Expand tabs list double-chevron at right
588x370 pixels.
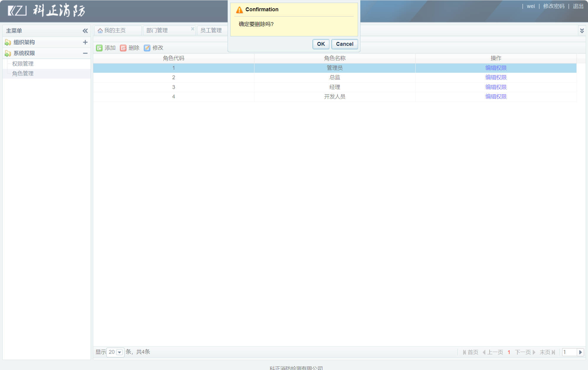[x=582, y=31]
